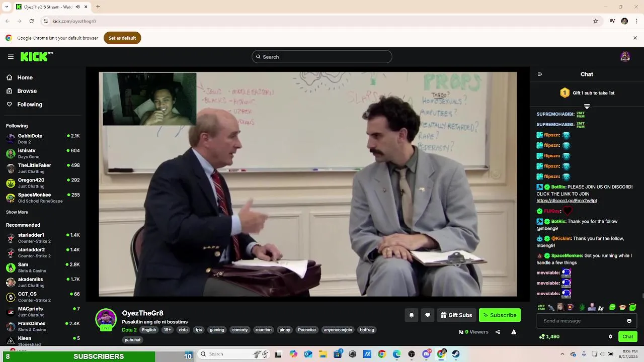644x362 pixels.
Task: Click the OyezTheGr8 streamer avatar
Action: click(x=106, y=319)
